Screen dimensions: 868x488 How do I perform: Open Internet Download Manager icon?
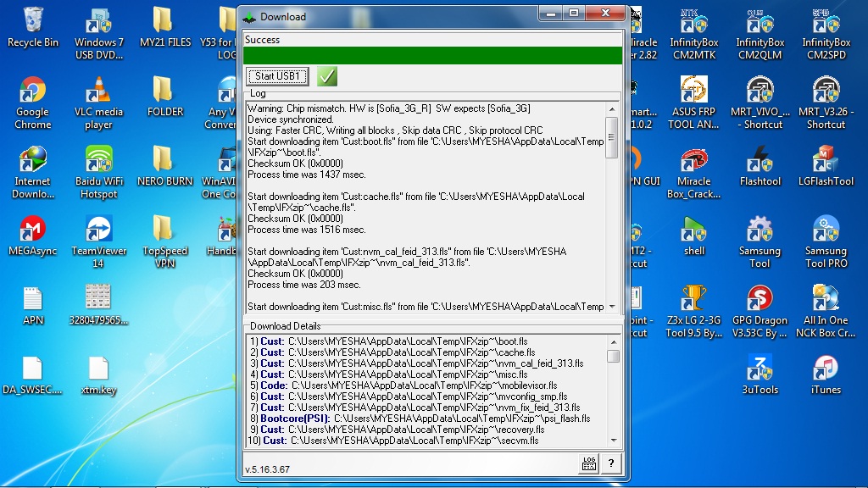pos(33,173)
